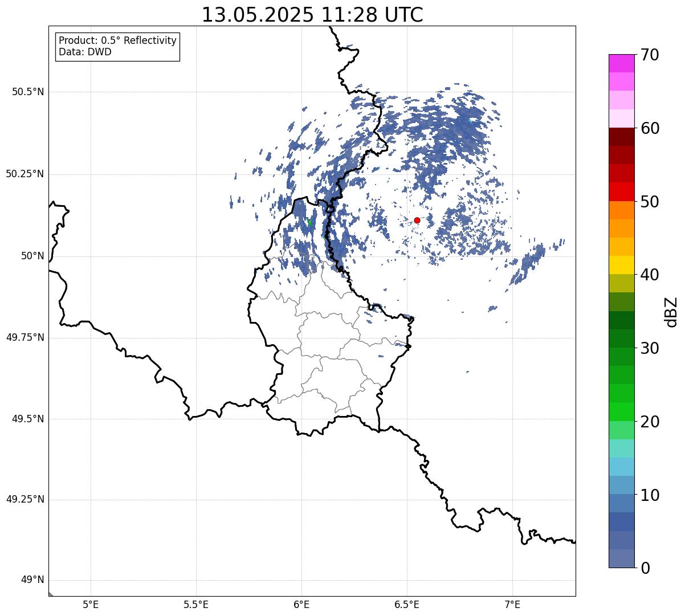Click the 5°E longitude label
Viewport: 685px width, 616px height.
click(91, 605)
